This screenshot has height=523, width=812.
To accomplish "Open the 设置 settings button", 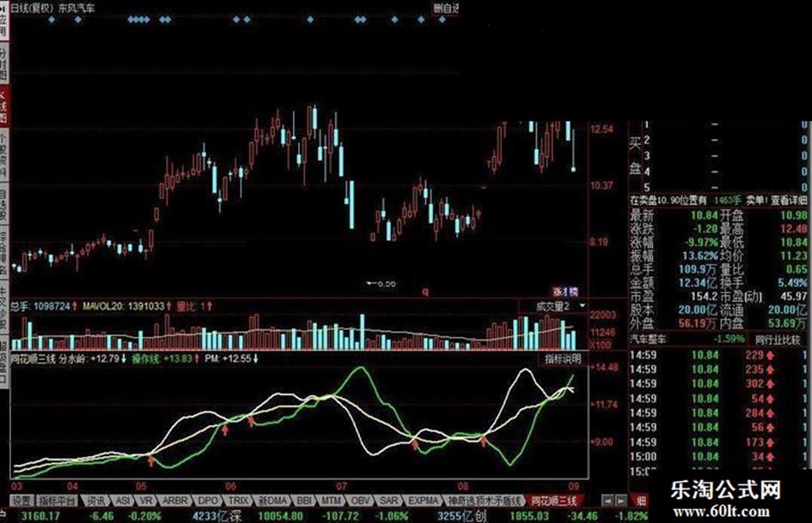I will (22, 501).
